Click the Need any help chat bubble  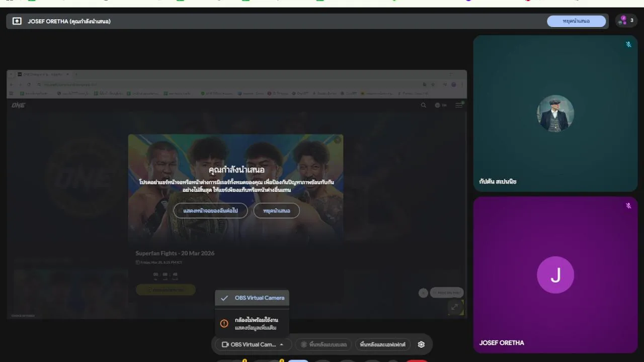[x=446, y=293]
